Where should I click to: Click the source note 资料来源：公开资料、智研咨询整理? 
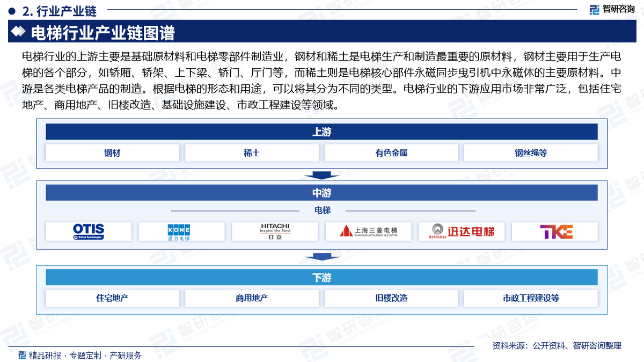pos(557,346)
